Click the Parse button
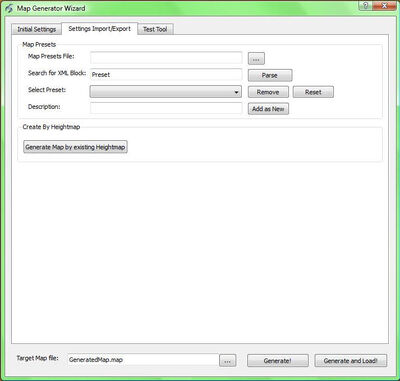 (270, 75)
